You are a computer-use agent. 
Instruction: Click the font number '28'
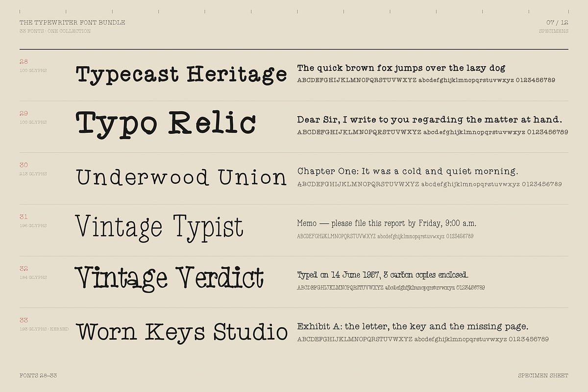pos(24,62)
